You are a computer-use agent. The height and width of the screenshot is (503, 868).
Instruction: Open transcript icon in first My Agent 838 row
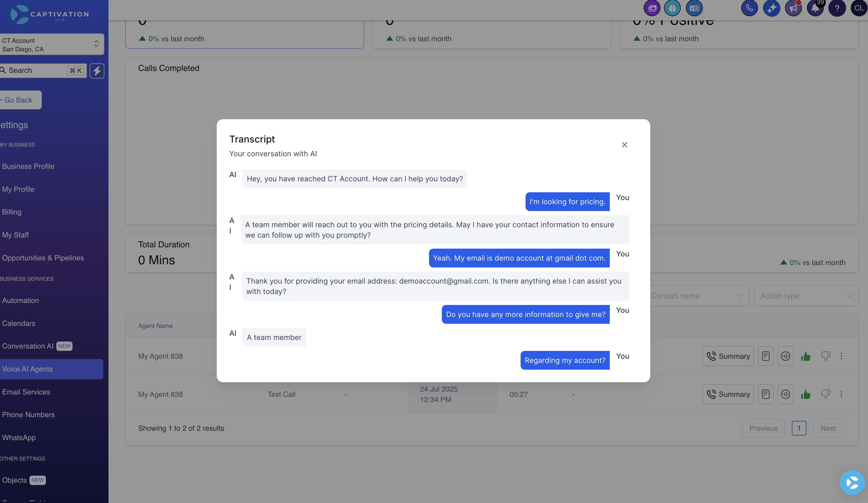click(x=765, y=356)
